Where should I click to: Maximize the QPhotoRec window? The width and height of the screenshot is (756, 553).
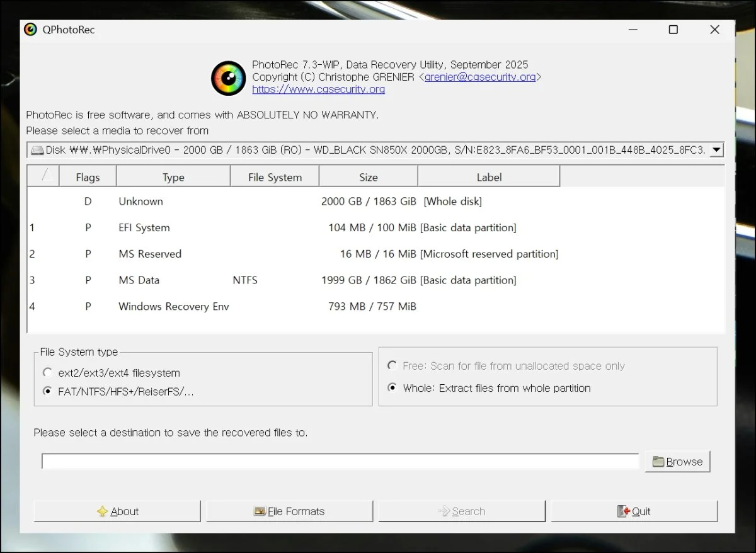click(673, 30)
